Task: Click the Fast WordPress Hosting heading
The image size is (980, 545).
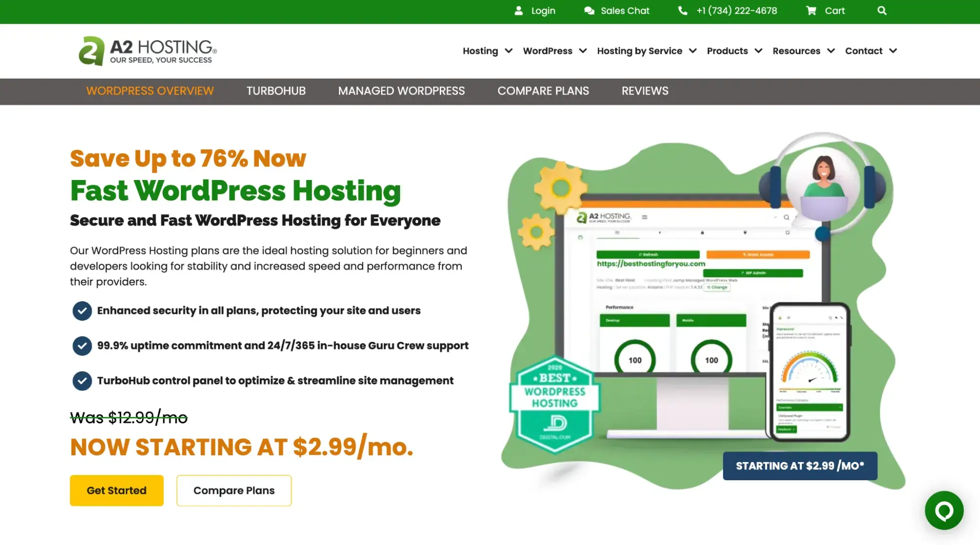Action: pos(235,191)
